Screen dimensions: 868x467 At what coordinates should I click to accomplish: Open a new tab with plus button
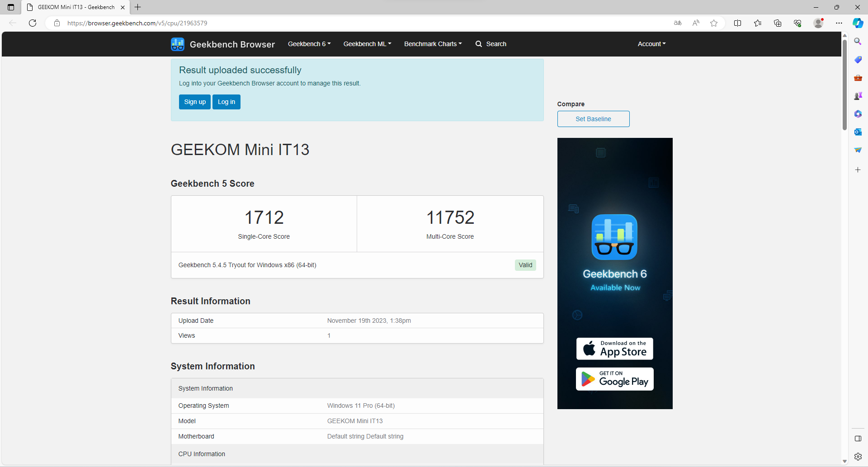pos(138,7)
